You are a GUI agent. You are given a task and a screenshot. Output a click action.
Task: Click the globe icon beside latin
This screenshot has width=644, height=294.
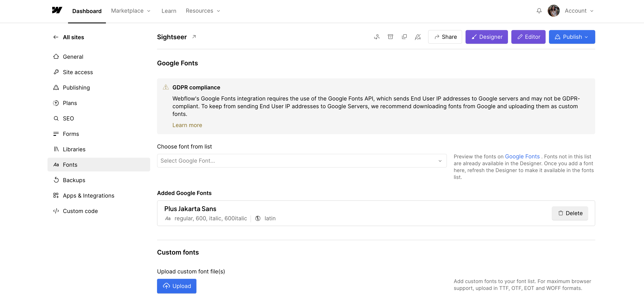click(258, 218)
